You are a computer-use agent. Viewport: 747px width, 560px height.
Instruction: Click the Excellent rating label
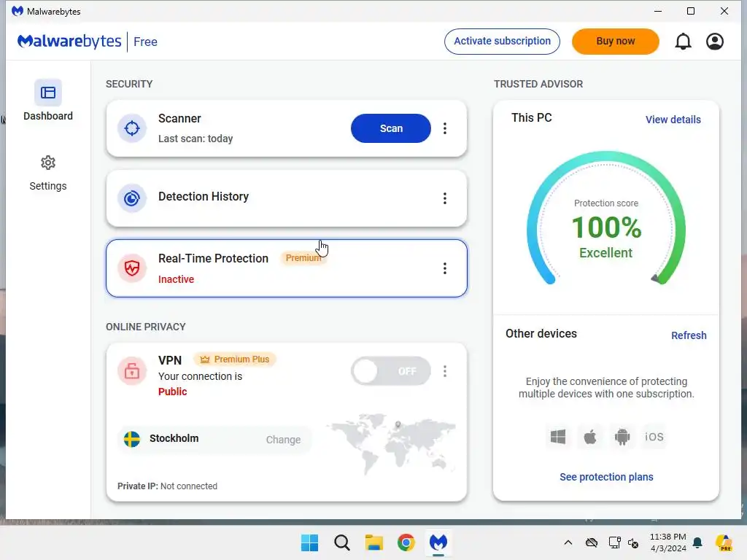tap(605, 253)
